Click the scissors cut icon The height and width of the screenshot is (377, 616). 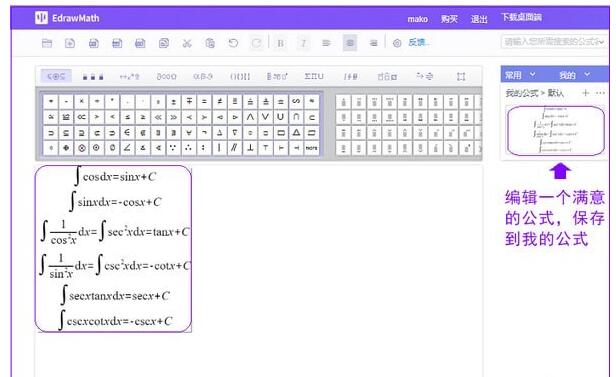(x=187, y=43)
